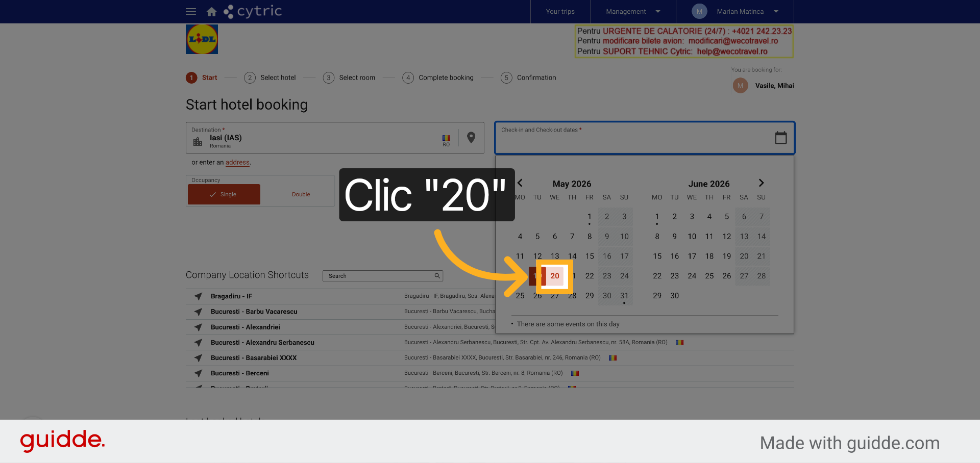Screen dimensions: 980x463
Task: Go to the next month in calendar
Action: click(x=761, y=183)
